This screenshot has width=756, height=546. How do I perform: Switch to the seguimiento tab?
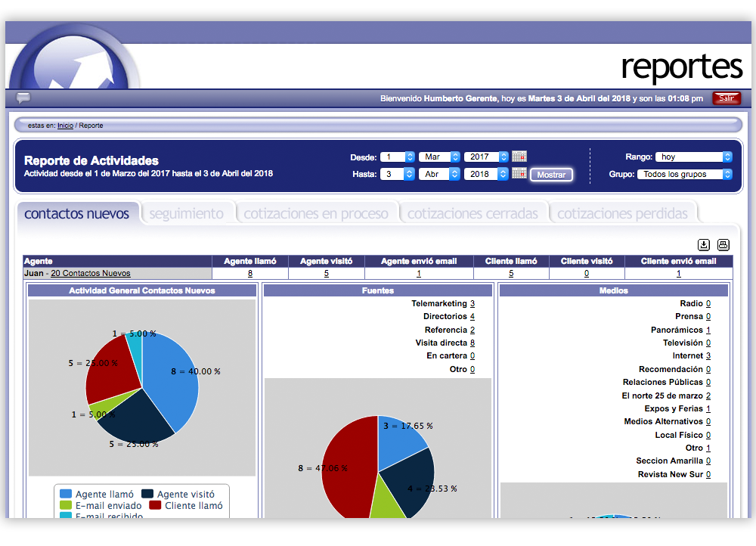point(187,214)
